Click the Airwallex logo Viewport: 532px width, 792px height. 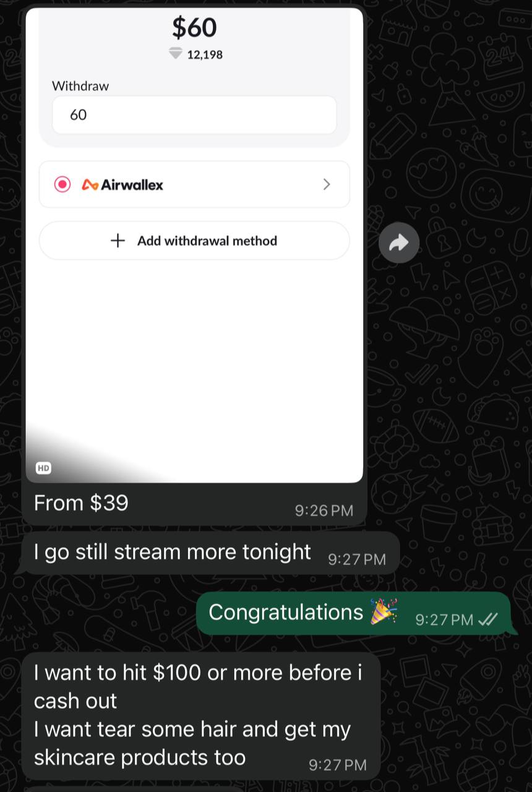tap(122, 184)
